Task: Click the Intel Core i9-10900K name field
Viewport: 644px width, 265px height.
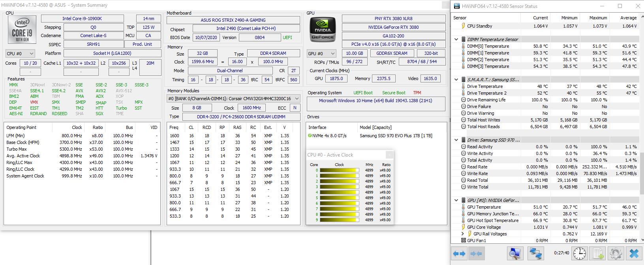Action: (82, 19)
